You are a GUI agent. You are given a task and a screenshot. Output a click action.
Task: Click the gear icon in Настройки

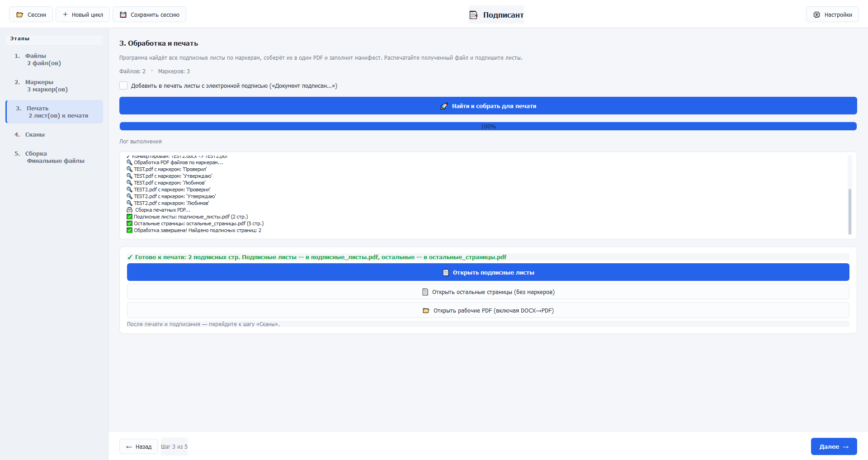click(x=816, y=15)
